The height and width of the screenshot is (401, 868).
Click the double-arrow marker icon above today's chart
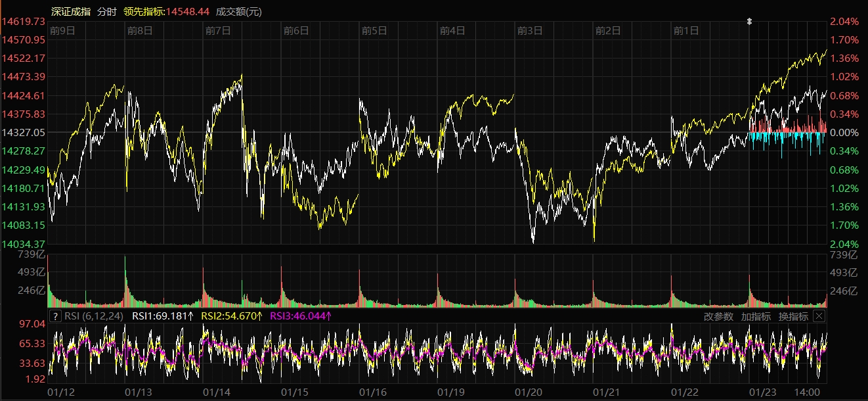pyautogui.click(x=749, y=22)
